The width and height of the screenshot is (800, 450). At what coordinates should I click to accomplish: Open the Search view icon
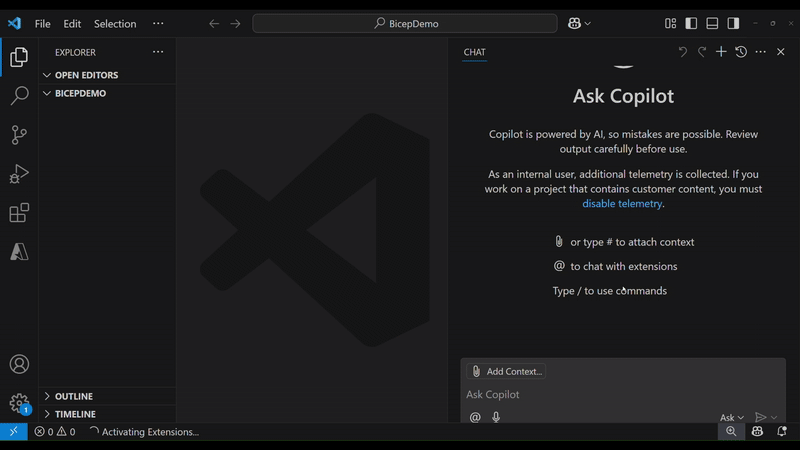(19, 95)
